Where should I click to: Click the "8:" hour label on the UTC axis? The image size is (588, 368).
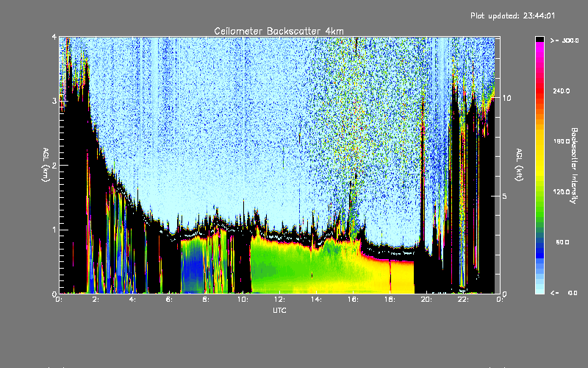click(207, 300)
